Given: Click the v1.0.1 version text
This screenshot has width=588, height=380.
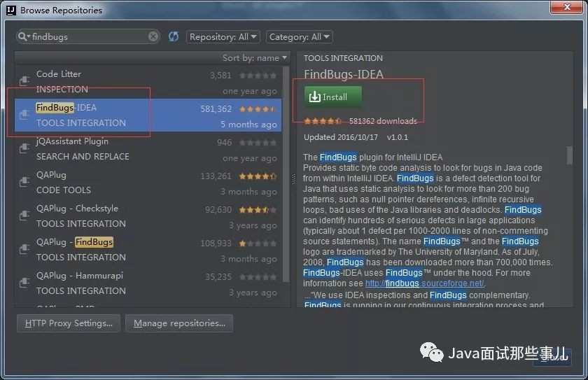Looking at the screenshot, I should tap(398, 137).
